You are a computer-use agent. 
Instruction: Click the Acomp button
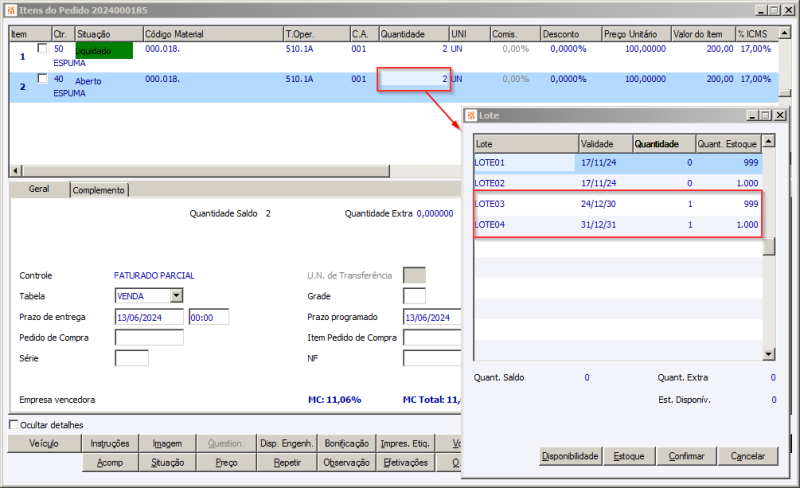click(x=110, y=462)
